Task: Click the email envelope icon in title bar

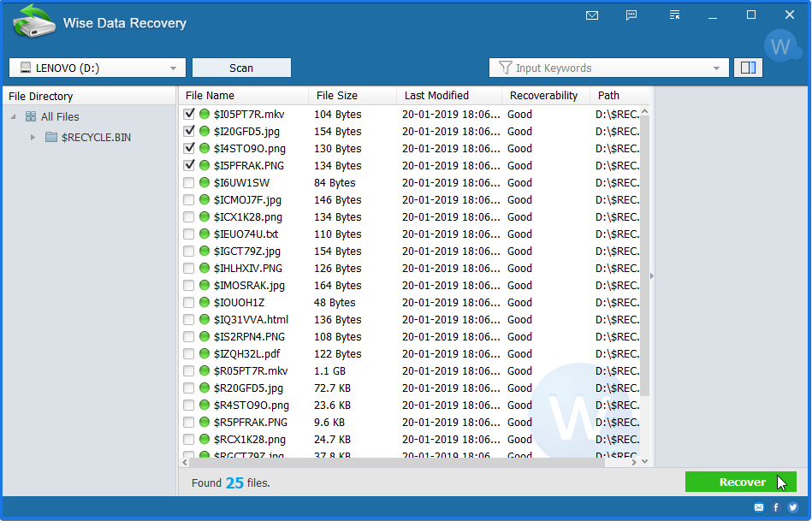Action: 592,15
